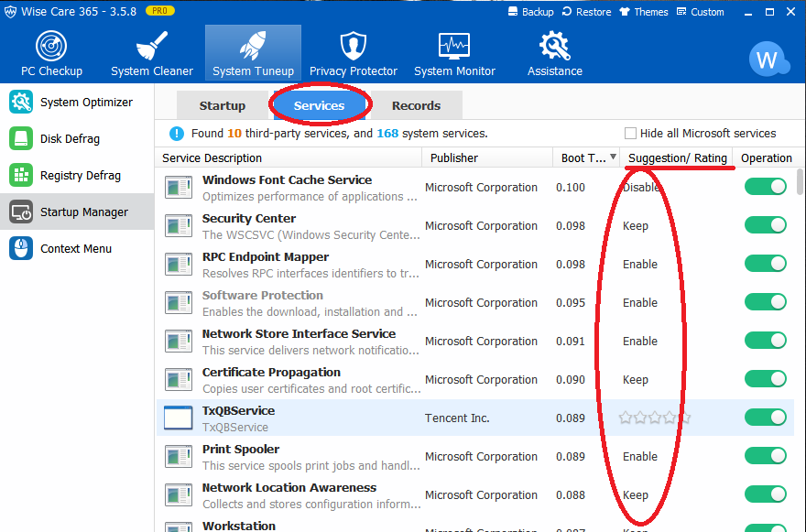Open Registry Defrag in sidebar
806x532 pixels.
pyautogui.click(x=77, y=175)
